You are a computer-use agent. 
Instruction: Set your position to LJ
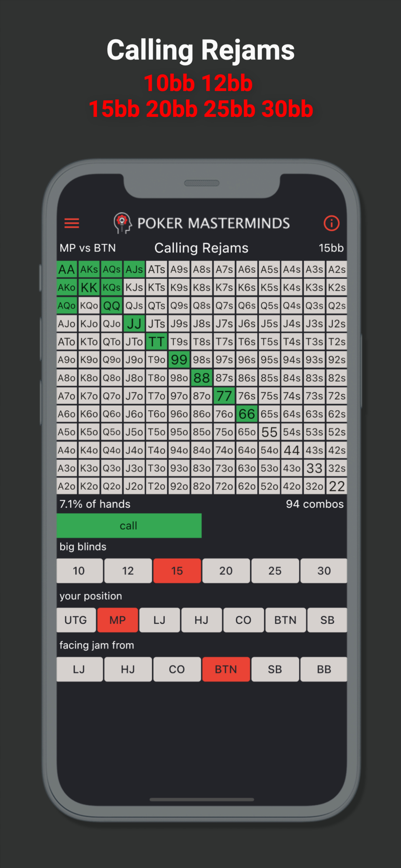(159, 620)
